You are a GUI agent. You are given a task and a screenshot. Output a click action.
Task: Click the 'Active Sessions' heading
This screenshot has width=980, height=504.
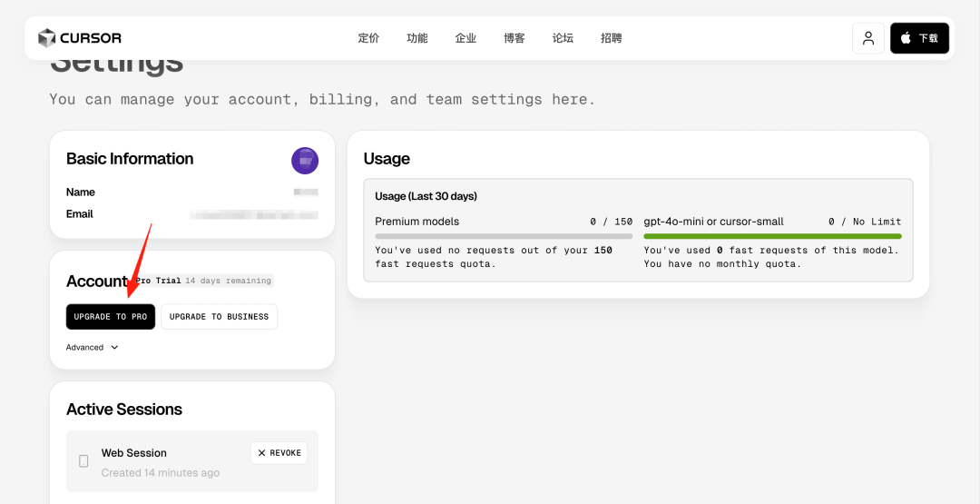[x=124, y=410]
